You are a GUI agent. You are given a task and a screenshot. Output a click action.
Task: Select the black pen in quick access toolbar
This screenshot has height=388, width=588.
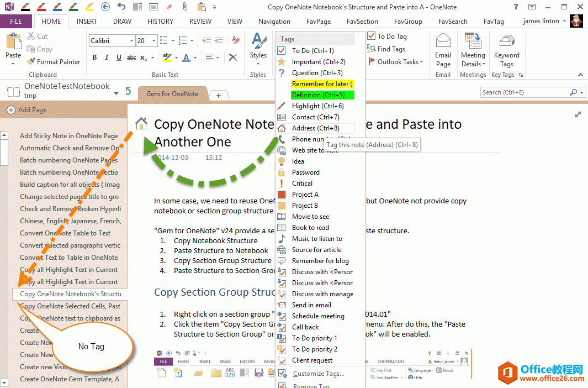pyautogui.click(x=25, y=7)
